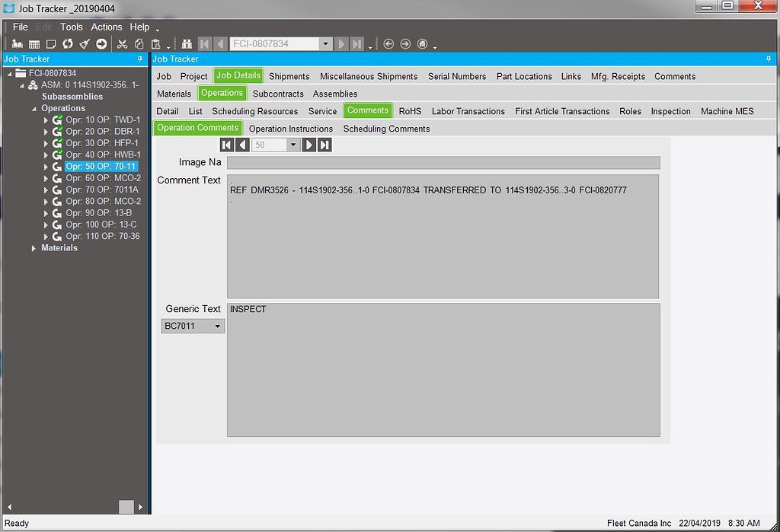
Task: Click inside the Image Na field
Action: pyautogui.click(x=442, y=162)
